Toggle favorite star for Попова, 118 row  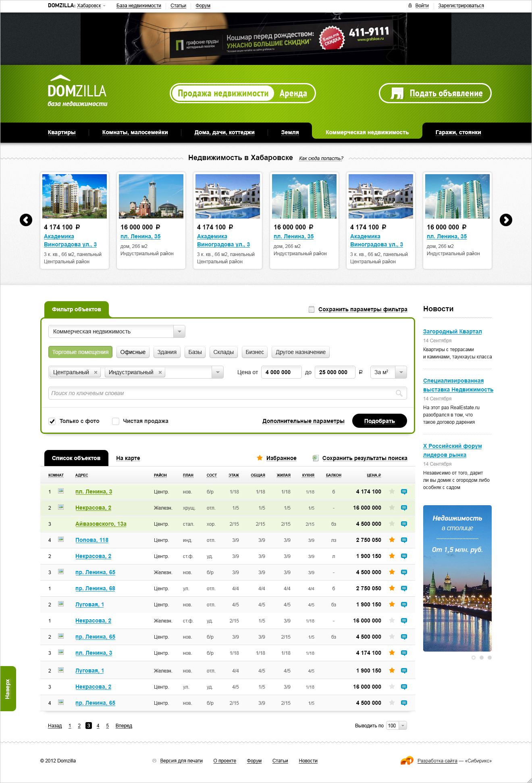coord(392,539)
